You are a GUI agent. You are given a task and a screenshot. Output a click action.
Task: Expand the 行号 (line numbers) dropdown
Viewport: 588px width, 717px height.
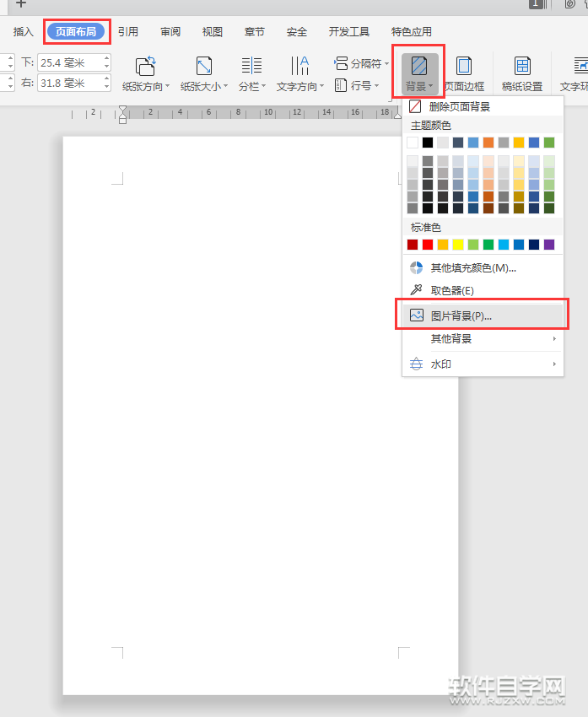pyautogui.click(x=359, y=85)
